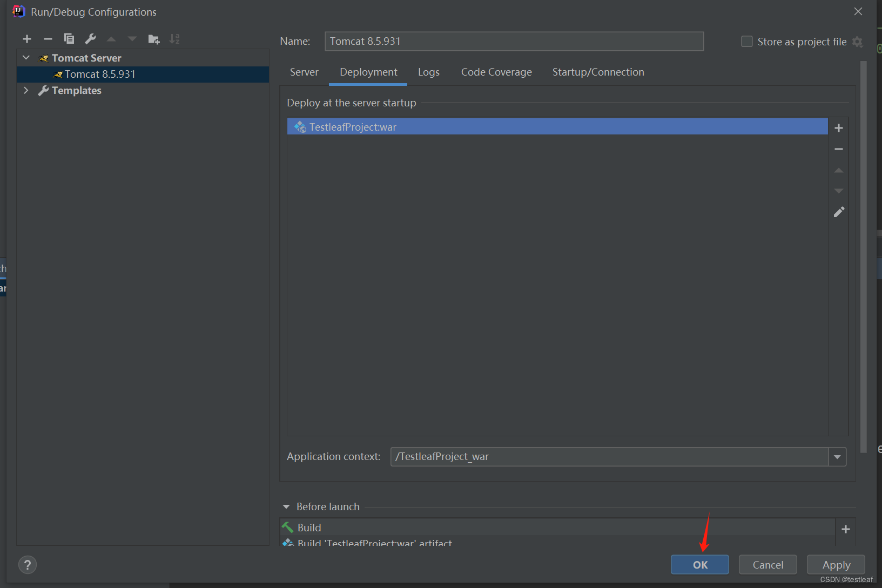Apply the configuration changes
882x588 pixels.
click(x=836, y=565)
